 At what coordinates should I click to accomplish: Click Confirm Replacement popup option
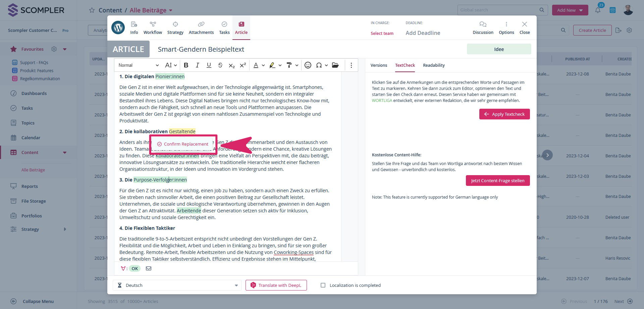[x=183, y=144]
